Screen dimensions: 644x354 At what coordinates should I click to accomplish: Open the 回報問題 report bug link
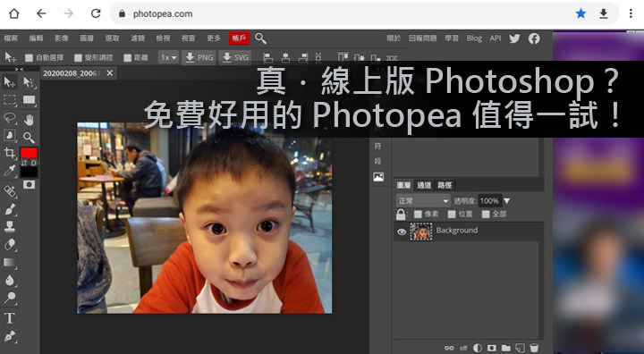tap(422, 38)
